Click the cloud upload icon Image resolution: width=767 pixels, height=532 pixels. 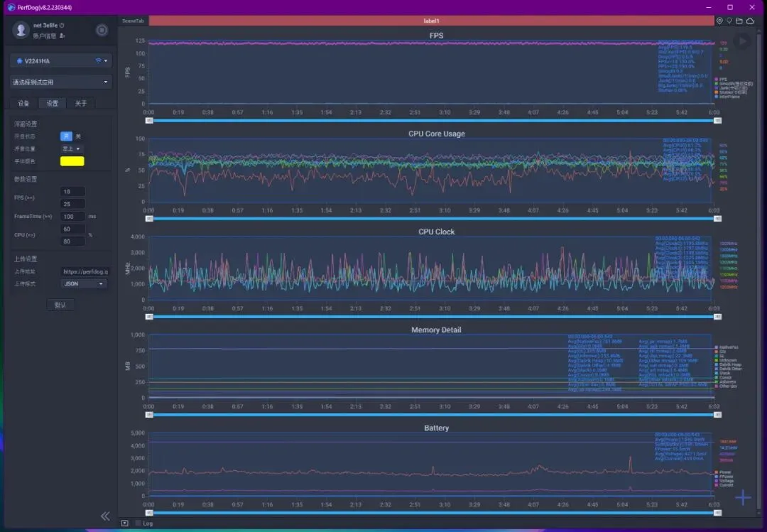(x=750, y=21)
